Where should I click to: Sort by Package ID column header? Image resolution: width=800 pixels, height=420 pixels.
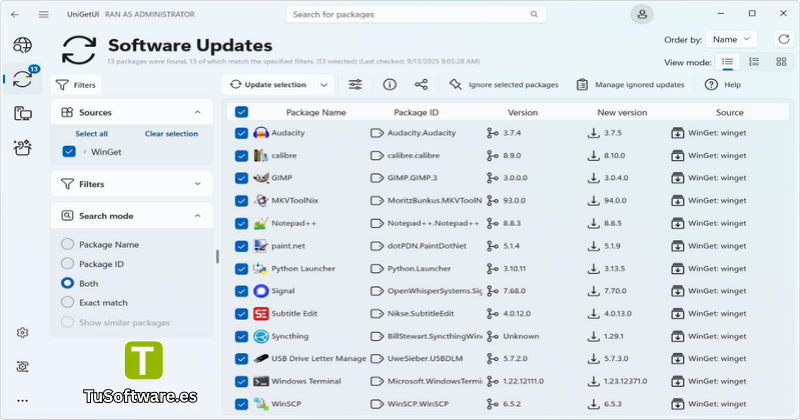[416, 112]
